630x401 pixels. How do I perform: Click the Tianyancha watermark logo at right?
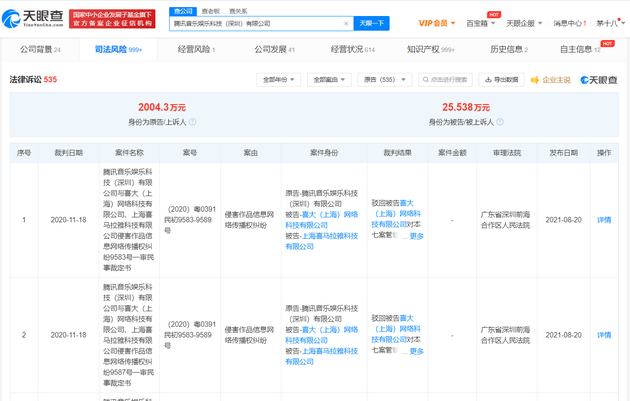click(x=599, y=80)
